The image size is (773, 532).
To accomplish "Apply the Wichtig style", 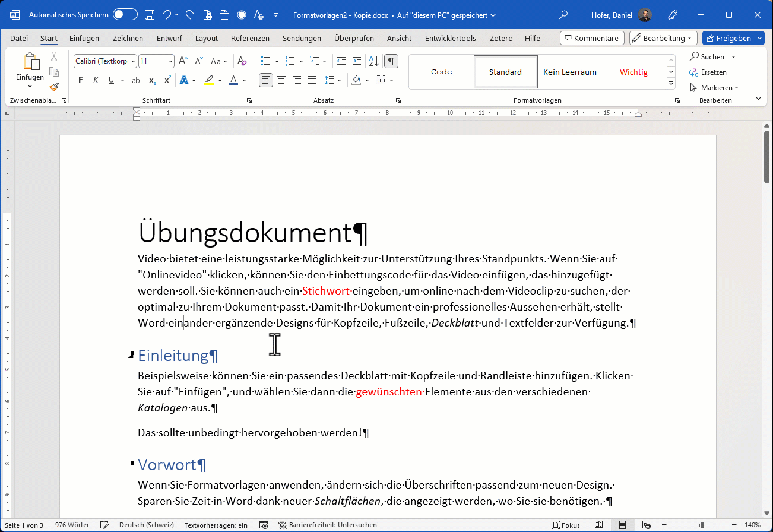I will [633, 72].
